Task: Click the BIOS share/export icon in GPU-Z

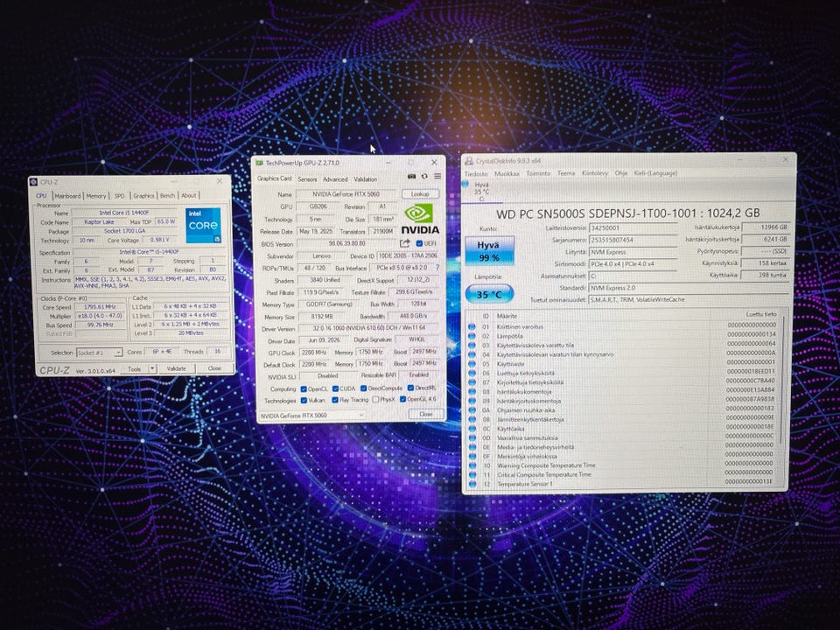Action: tap(405, 243)
